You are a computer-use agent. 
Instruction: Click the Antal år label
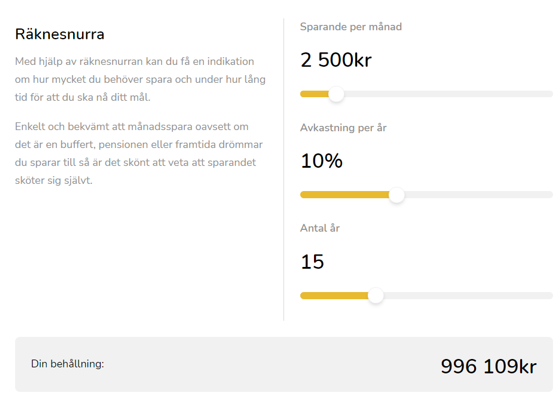[320, 228]
